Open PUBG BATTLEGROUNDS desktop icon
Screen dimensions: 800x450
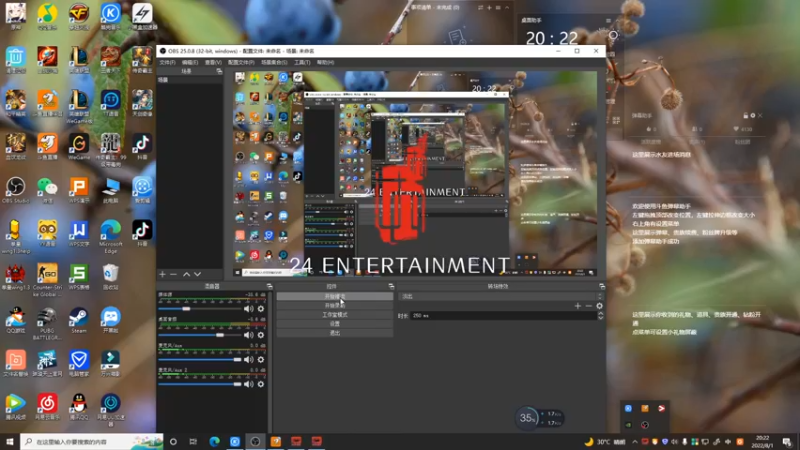tap(47, 323)
